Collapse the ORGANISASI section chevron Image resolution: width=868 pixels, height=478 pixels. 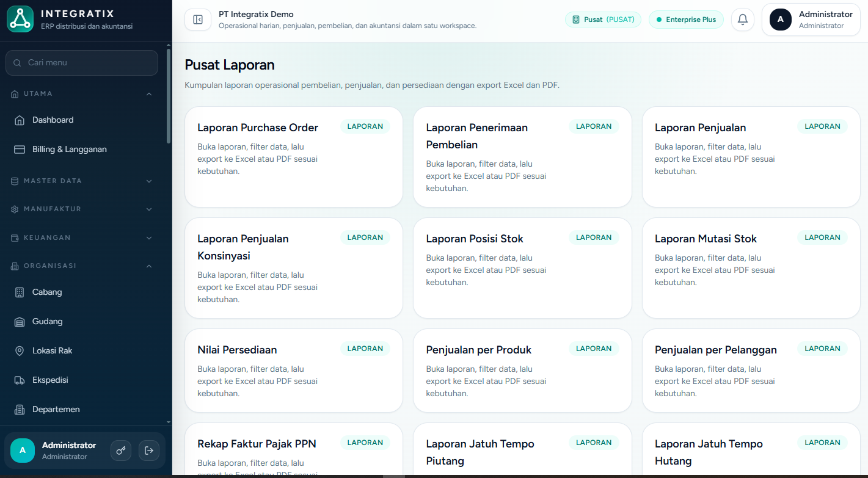coord(149,266)
